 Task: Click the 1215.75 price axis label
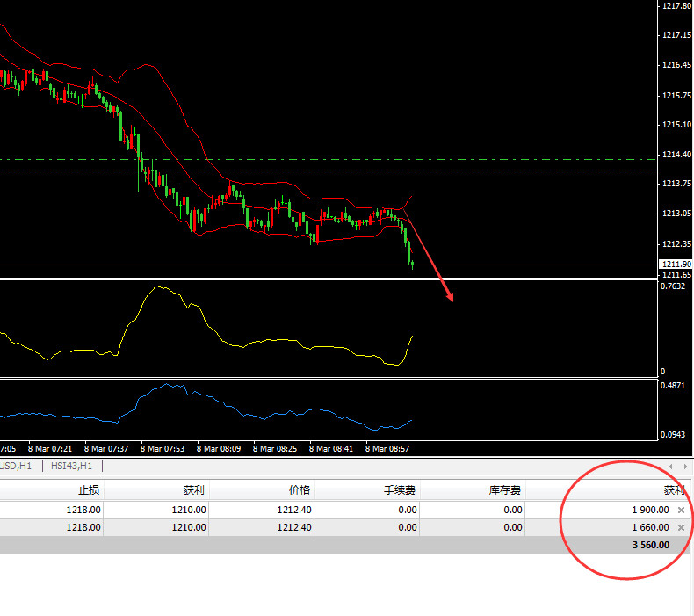[x=676, y=96]
